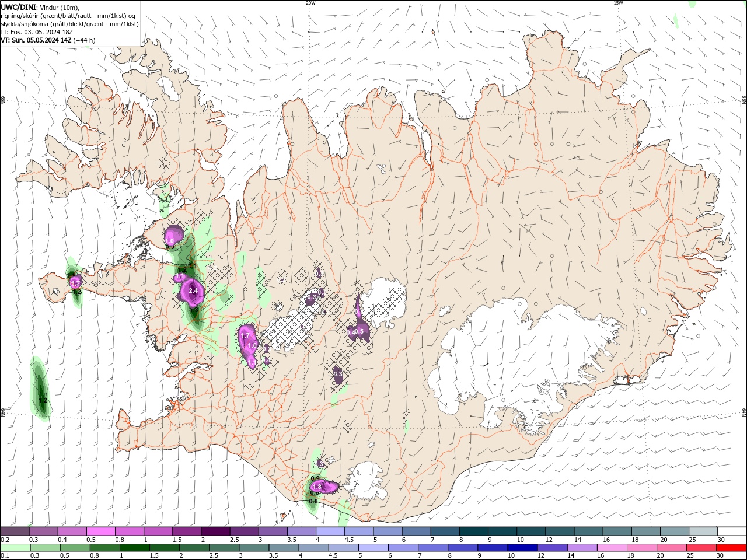
Task: Click the 2.4 precipitation value on the map
Action: click(x=193, y=290)
